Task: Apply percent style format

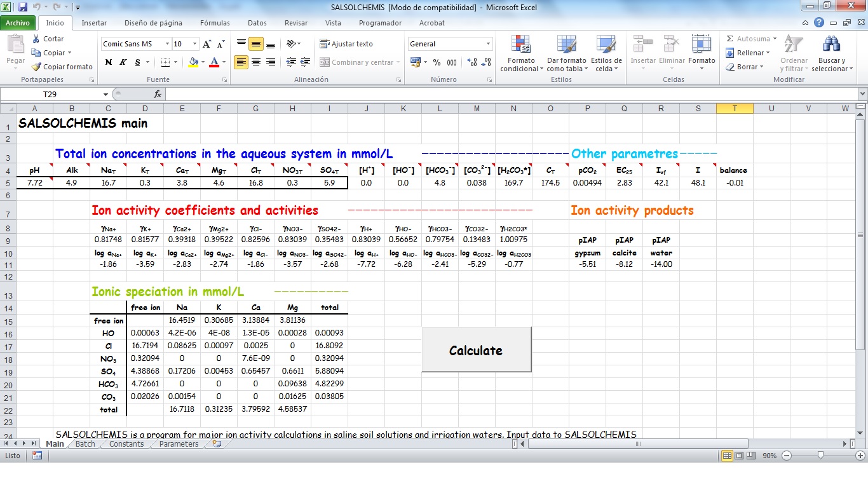Action: tap(437, 62)
